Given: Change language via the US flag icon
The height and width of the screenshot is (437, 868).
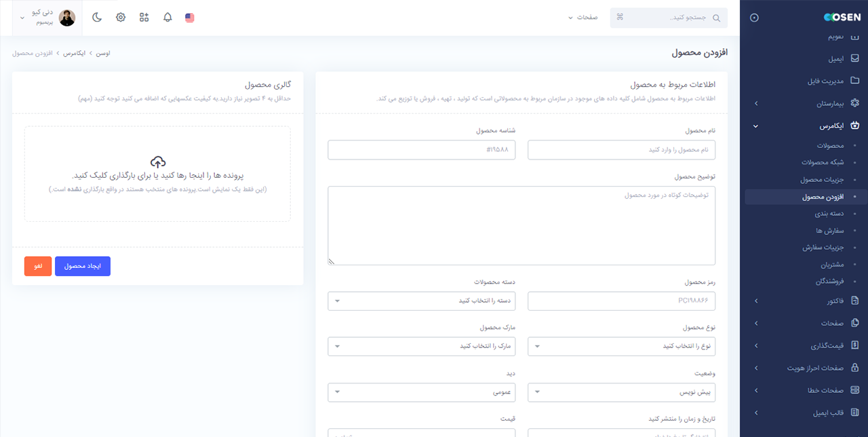Looking at the screenshot, I should point(189,17).
